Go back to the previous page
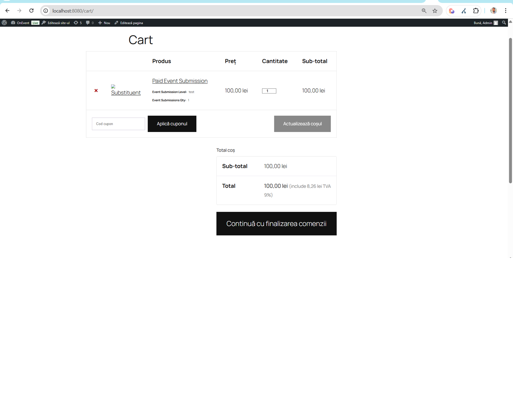Viewport: 513px width, 420px height. pyautogui.click(x=7, y=11)
